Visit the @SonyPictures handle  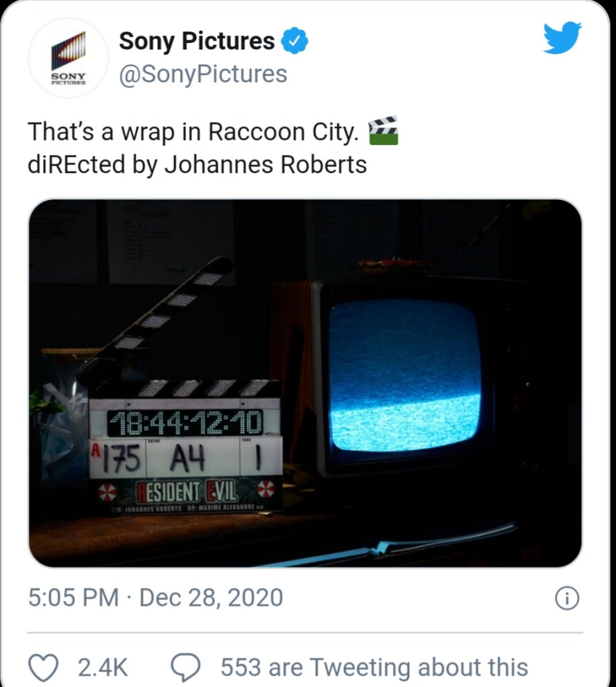click(203, 74)
